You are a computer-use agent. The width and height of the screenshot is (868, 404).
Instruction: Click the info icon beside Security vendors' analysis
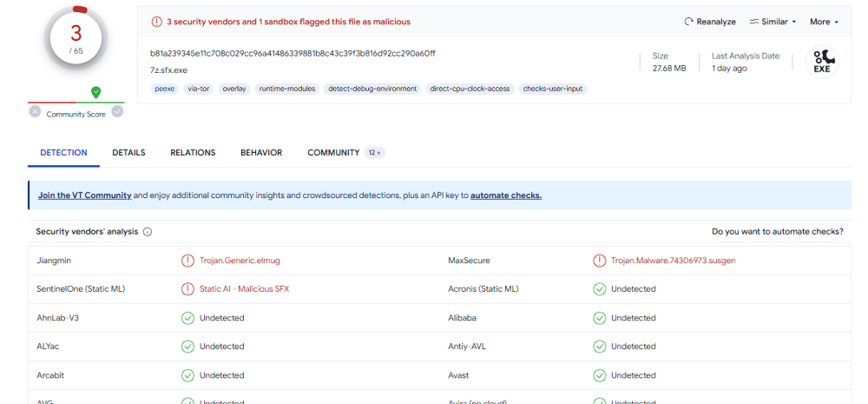click(148, 232)
